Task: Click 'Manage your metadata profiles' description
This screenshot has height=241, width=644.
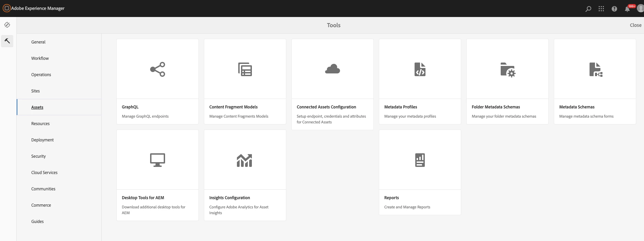Action: point(410,116)
